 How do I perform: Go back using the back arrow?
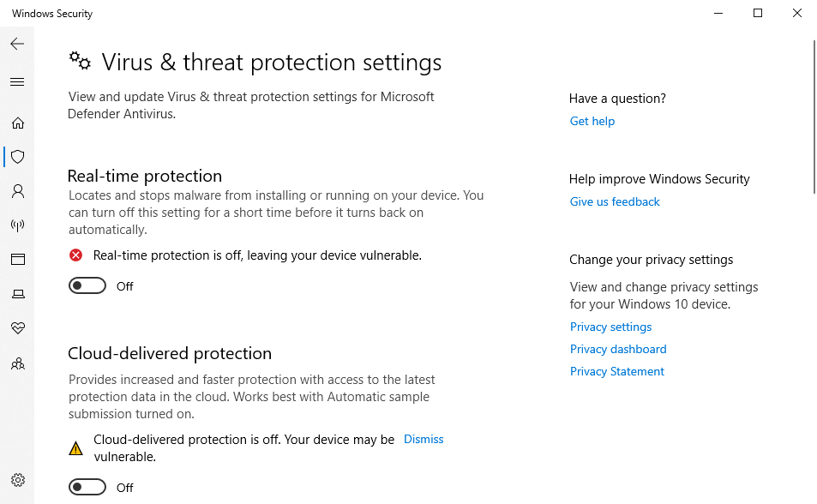point(17,44)
